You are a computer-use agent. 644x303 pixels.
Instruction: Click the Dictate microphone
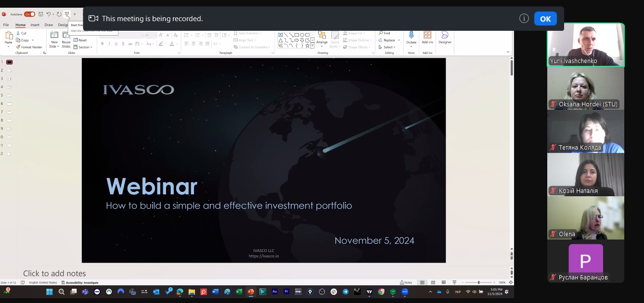click(x=411, y=38)
